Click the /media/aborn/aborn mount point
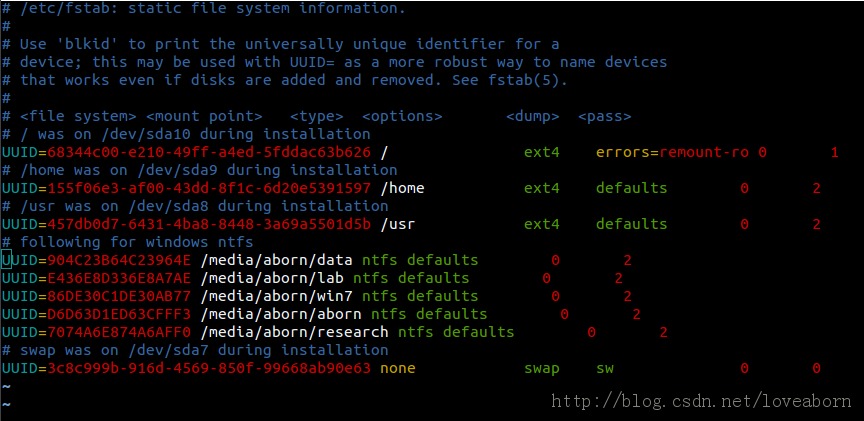864x421 pixels. tap(281, 314)
